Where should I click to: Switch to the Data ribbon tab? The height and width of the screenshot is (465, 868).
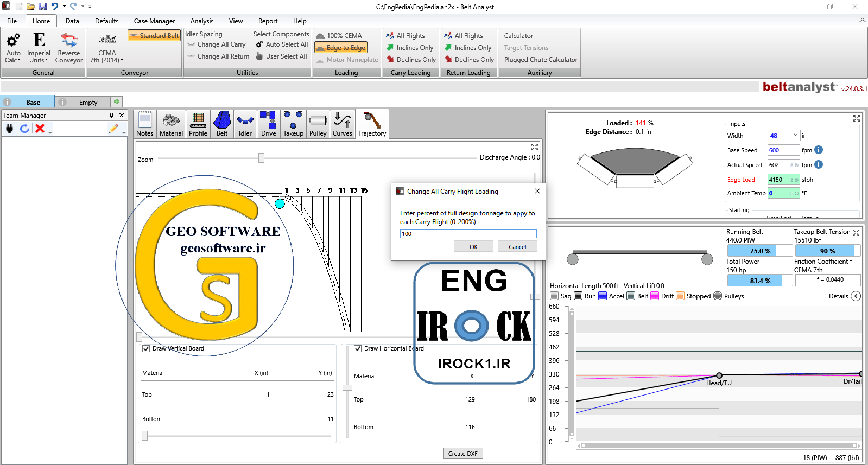pyautogui.click(x=72, y=21)
